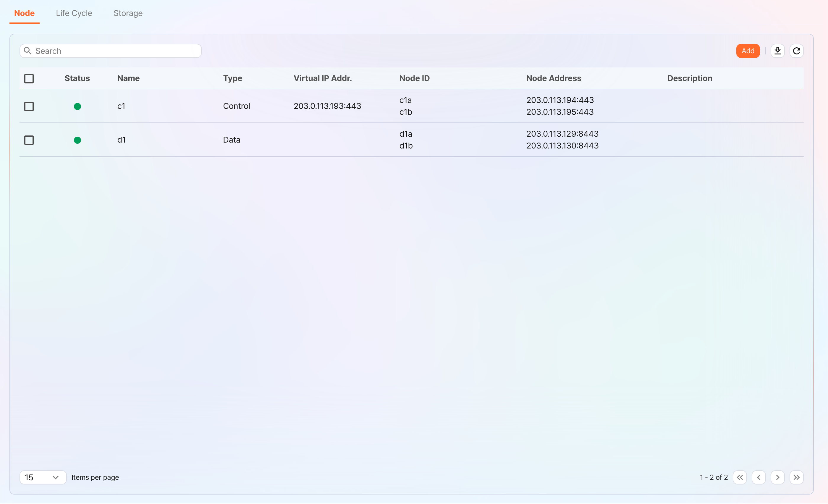The image size is (828, 504).
Task: Click the 'Items per page' label
Action: [x=95, y=477]
